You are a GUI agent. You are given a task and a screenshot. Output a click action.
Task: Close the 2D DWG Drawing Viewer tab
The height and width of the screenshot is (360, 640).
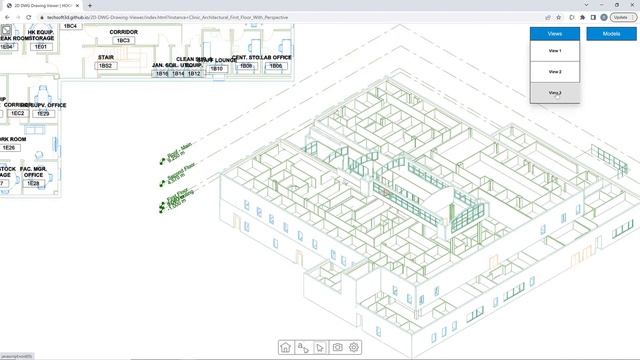78,6
